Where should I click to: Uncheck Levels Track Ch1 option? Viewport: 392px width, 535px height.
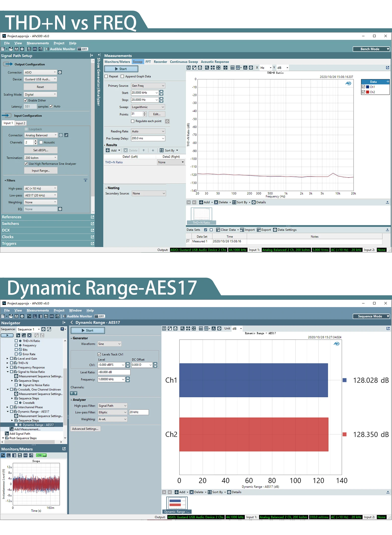click(x=99, y=354)
